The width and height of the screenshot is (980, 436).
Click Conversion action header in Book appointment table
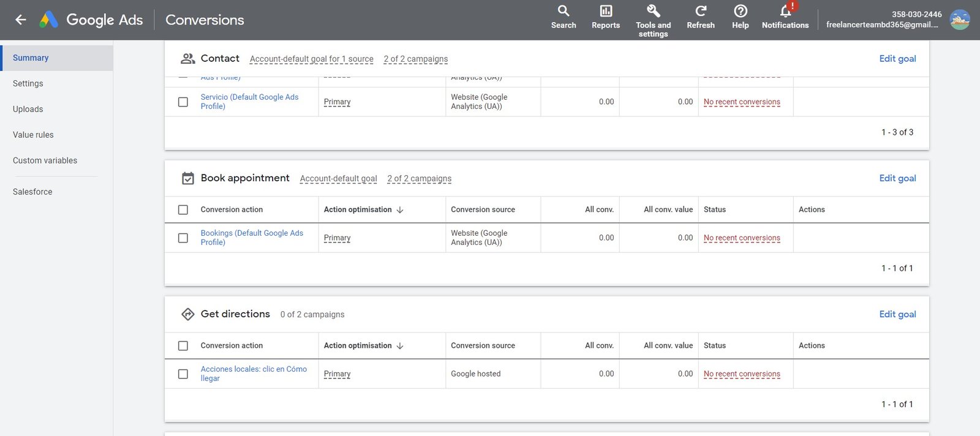click(232, 209)
